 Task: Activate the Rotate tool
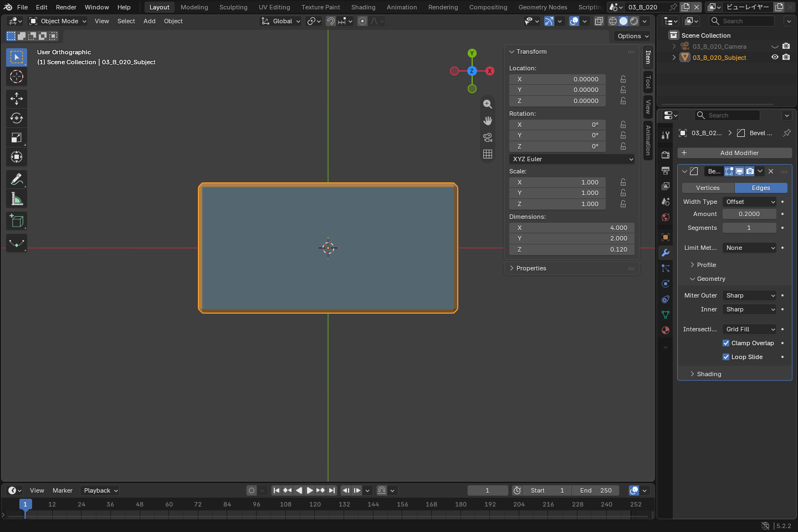point(17,118)
